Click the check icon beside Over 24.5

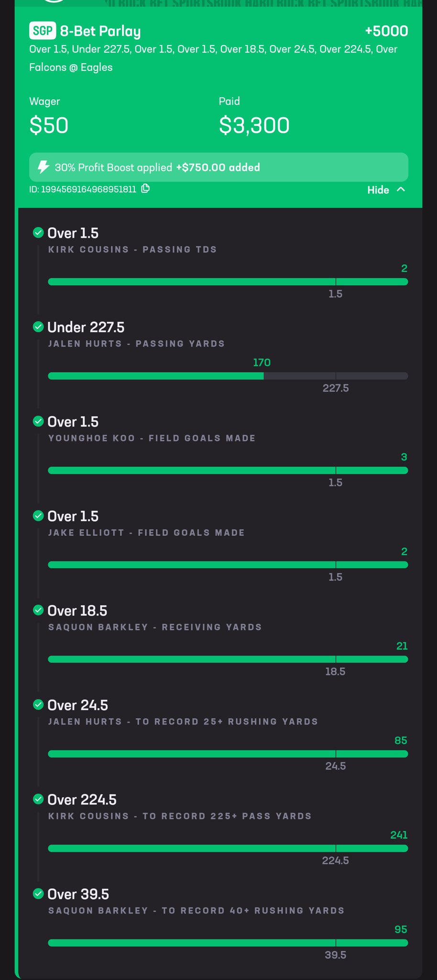click(x=38, y=704)
